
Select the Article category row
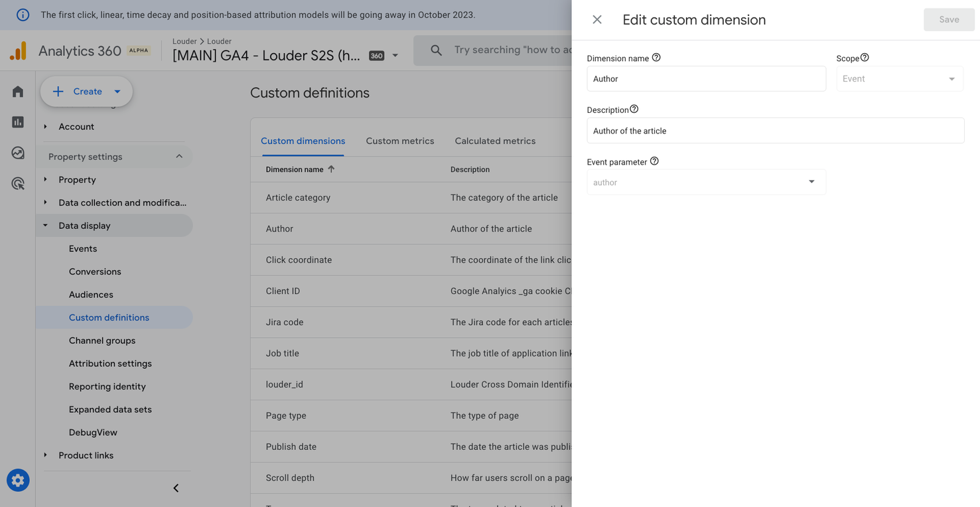coord(411,198)
